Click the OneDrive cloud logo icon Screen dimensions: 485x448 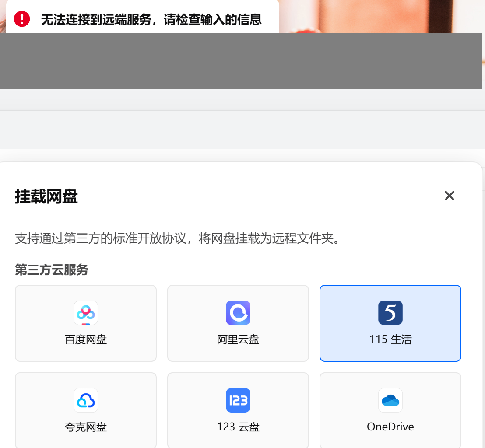[x=390, y=400]
